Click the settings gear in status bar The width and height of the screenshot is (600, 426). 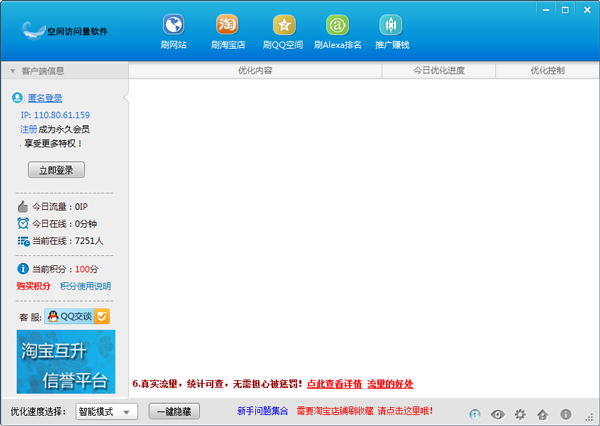(x=519, y=413)
